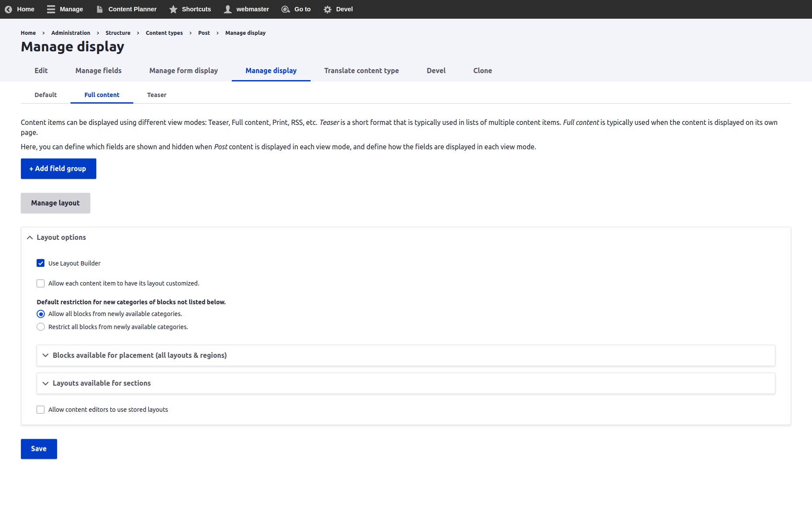The width and height of the screenshot is (812, 508).
Task: Click the Manage layout button
Action: point(55,203)
